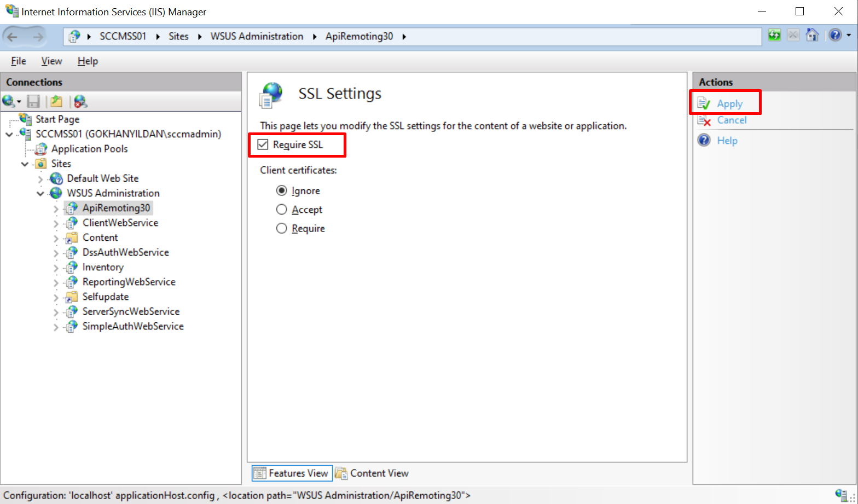
Task: Click Sites in the address breadcrumb
Action: (178, 36)
